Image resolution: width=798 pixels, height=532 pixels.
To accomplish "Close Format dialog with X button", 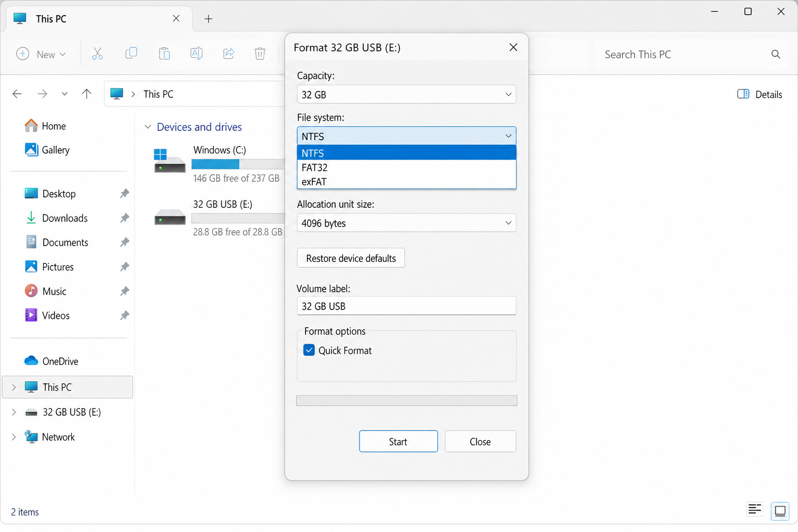I will (513, 47).
